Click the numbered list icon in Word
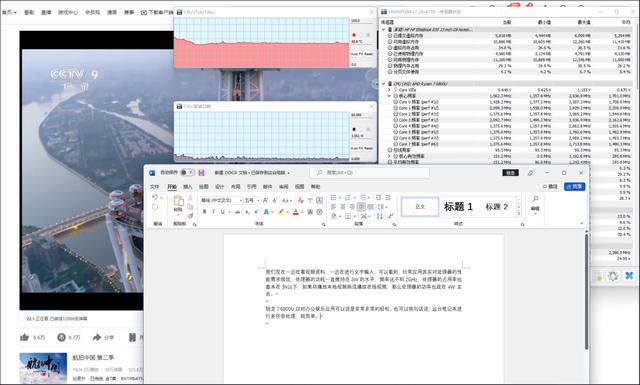 point(348,197)
